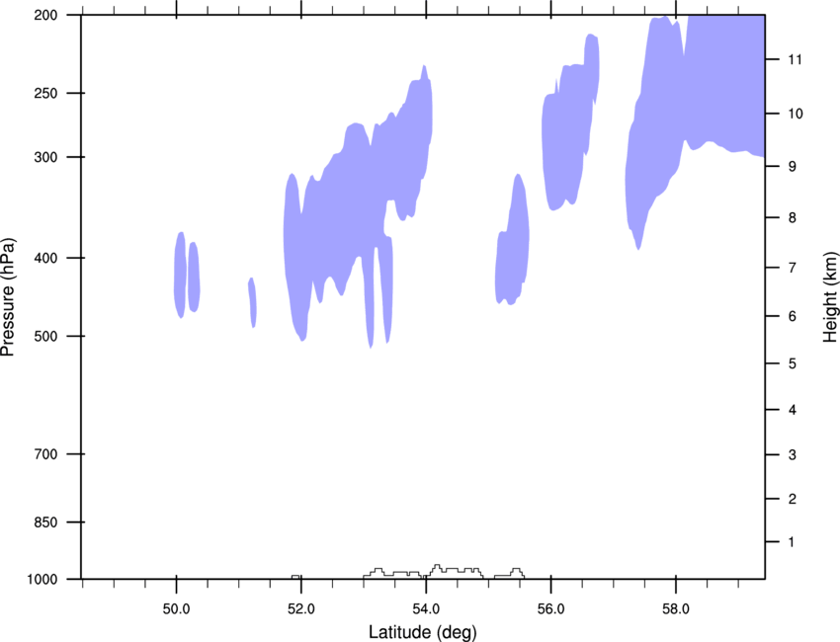Click the 7 km height label

pos(792,268)
